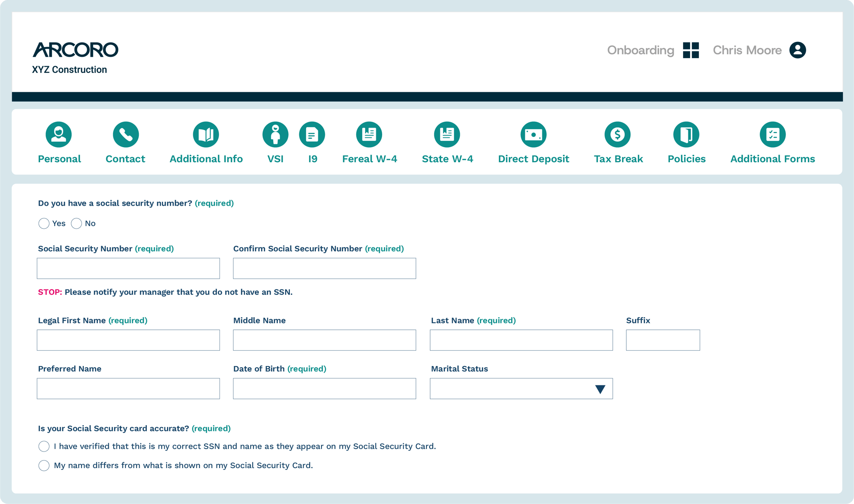Open the Fereal W-4 icon
The image size is (854, 504).
(369, 134)
